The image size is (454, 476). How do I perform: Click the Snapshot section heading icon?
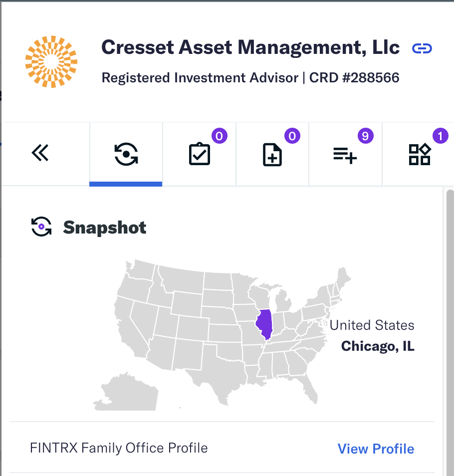click(x=41, y=227)
